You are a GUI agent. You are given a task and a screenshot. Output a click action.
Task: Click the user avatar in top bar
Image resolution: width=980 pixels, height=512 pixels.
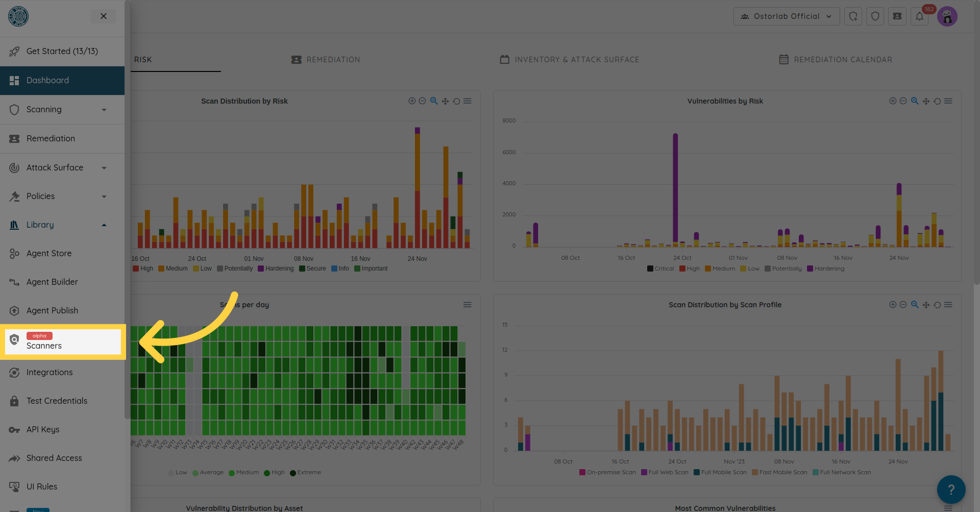947,17
